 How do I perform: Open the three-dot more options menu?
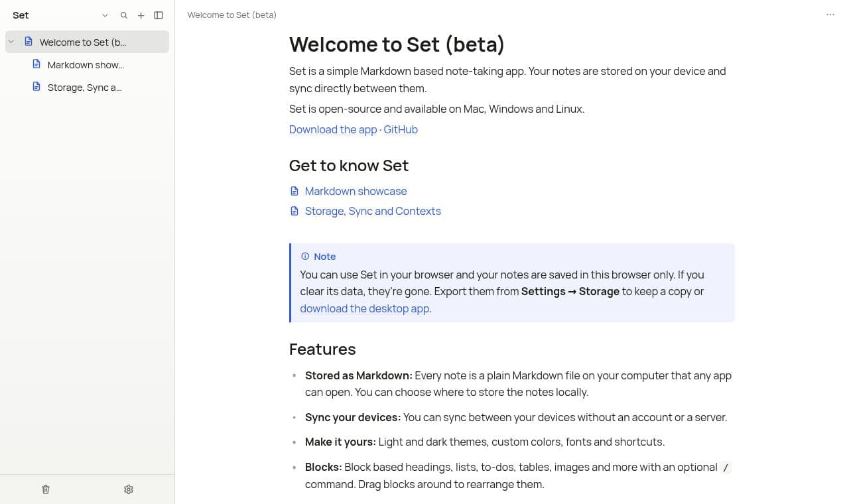[x=830, y=15]
